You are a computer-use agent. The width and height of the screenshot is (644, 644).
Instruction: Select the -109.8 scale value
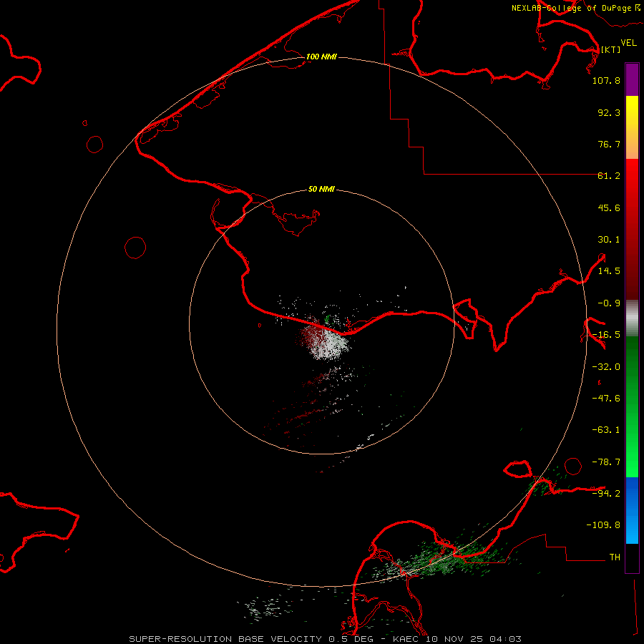pyautogui.click(x=603, y=525)
